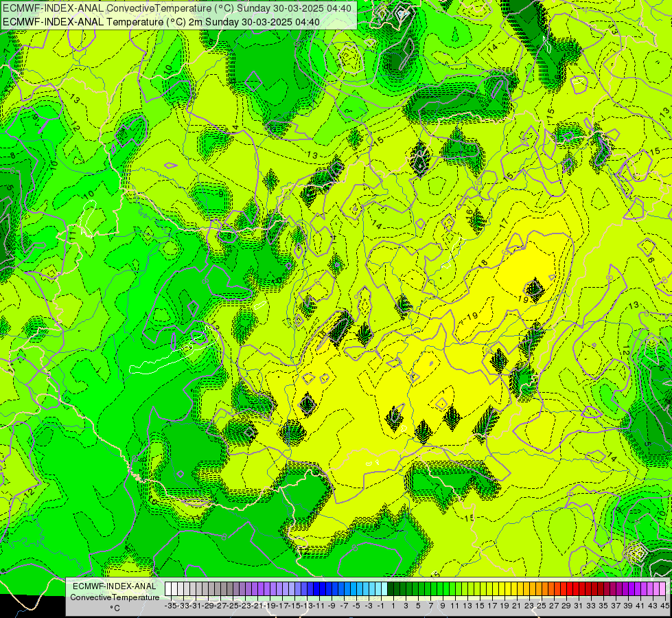Image resolution: width=672 pixels, height=618 pixels.
Task: Click the -1 value on color scale
Action: click(x=380, y=606)
